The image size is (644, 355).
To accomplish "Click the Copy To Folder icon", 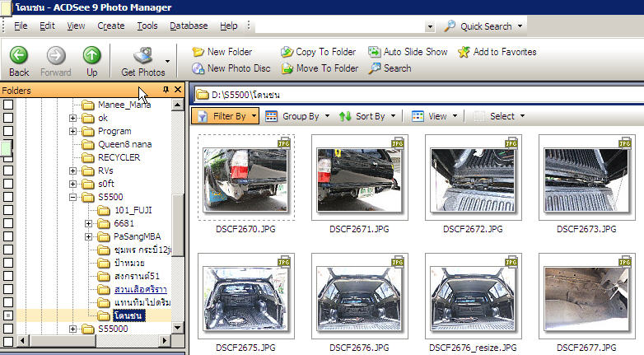I will coord(287,52).
